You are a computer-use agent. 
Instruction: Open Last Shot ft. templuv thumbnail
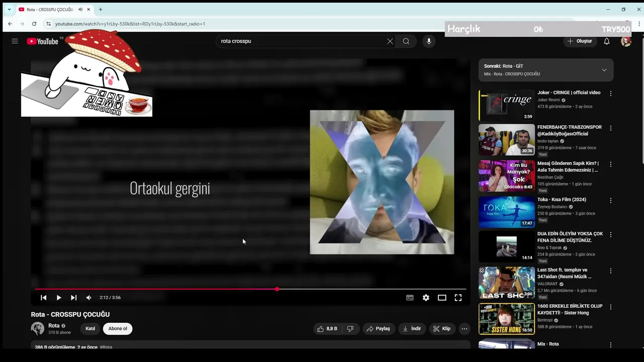point(507,283)
